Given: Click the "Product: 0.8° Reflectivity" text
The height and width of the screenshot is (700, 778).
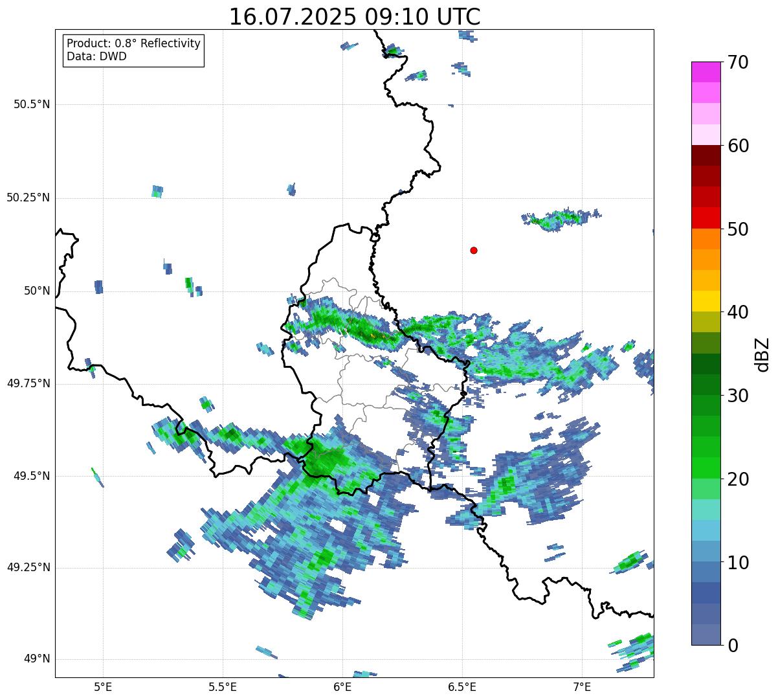Looking at the screenshot, I should [x=134, y=43].
